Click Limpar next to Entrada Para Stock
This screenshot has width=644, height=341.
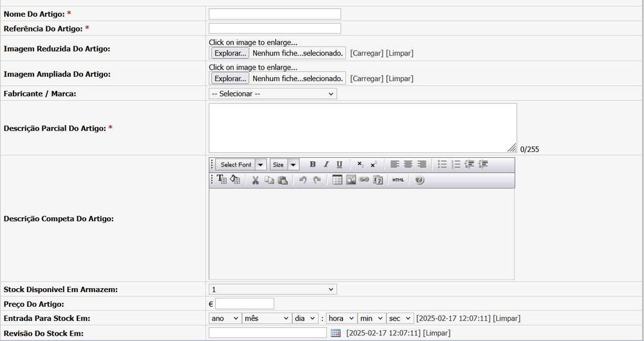coord(506,318)
